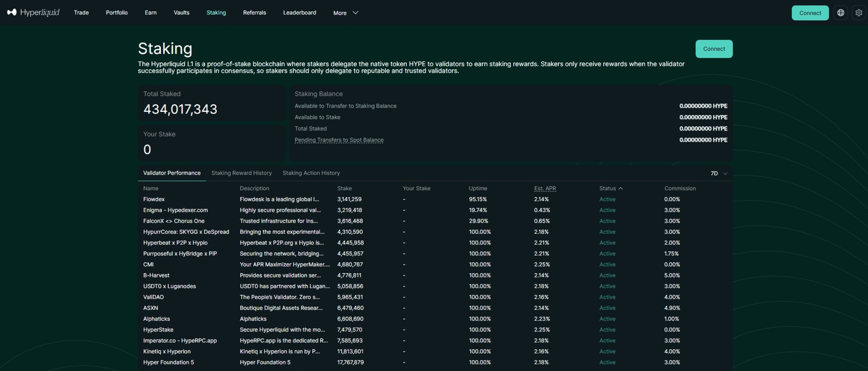Click the Hyperliquid logo
Screen dimensions: 868x371
tap(33, 13)
